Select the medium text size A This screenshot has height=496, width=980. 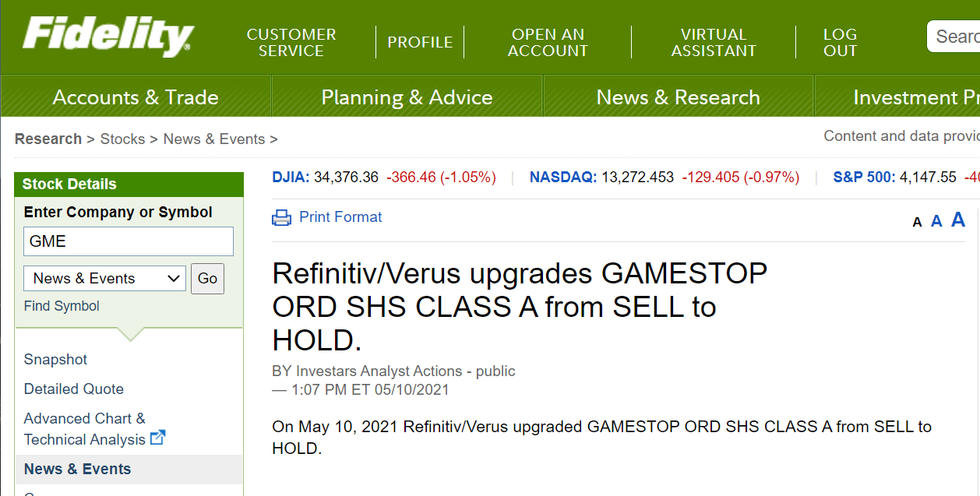pyautogui.click(x=936, y=221)
